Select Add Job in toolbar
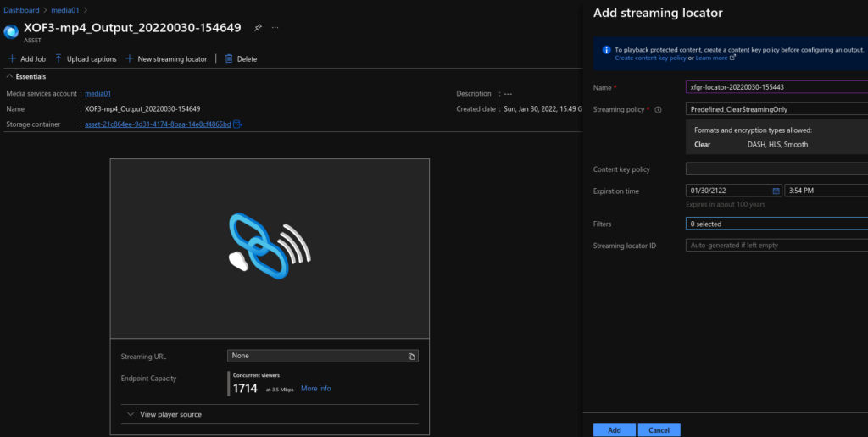The width and height of the screenshot is (868, 437). pyautogui.click(x=26, y=58)
